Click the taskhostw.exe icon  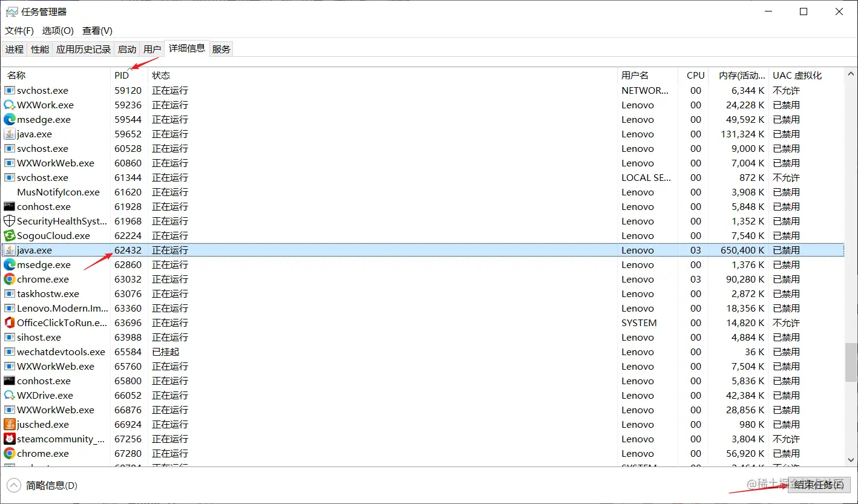point(9,293)
